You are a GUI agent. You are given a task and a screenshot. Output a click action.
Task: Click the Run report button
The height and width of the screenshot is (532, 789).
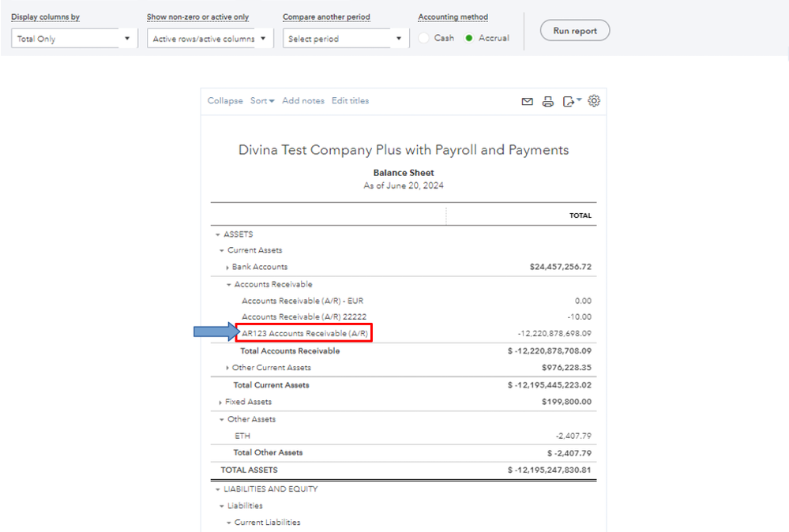pos(575,31)
